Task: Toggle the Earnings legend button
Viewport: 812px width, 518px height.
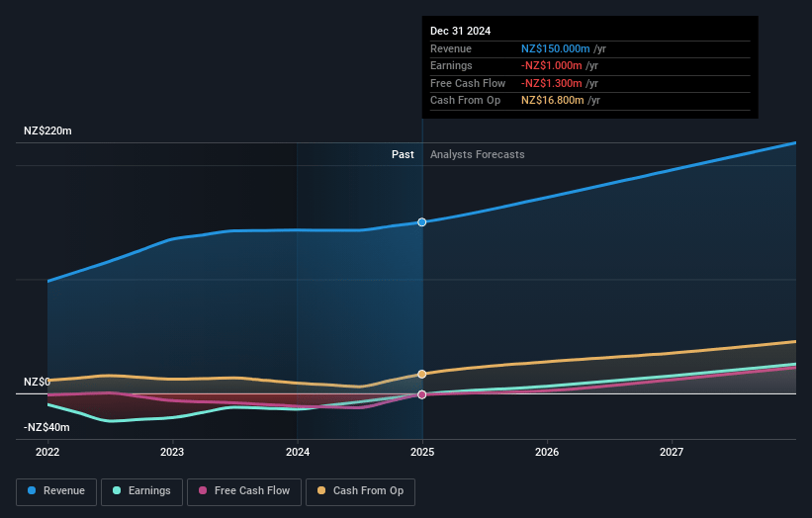Action: coord(141,491)
